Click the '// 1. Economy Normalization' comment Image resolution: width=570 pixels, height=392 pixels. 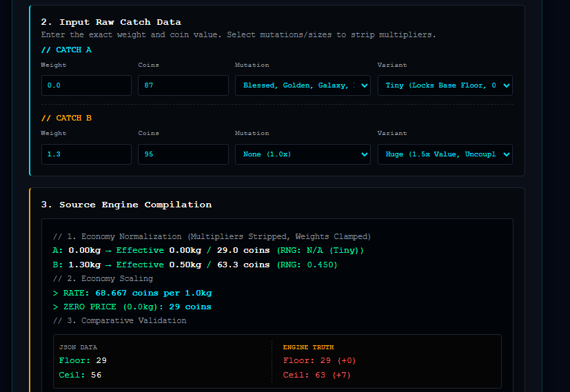[212, 236]
